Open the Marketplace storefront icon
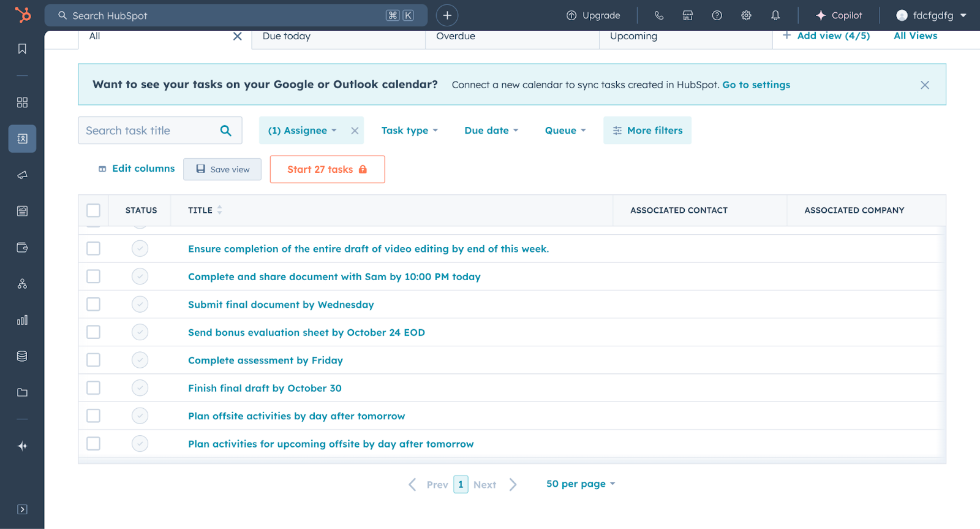This screenshot has width=980, height=529. click(688, 15)
